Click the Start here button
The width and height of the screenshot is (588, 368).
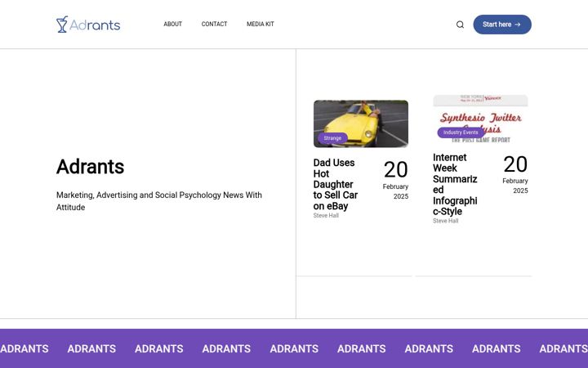(502, 25)
